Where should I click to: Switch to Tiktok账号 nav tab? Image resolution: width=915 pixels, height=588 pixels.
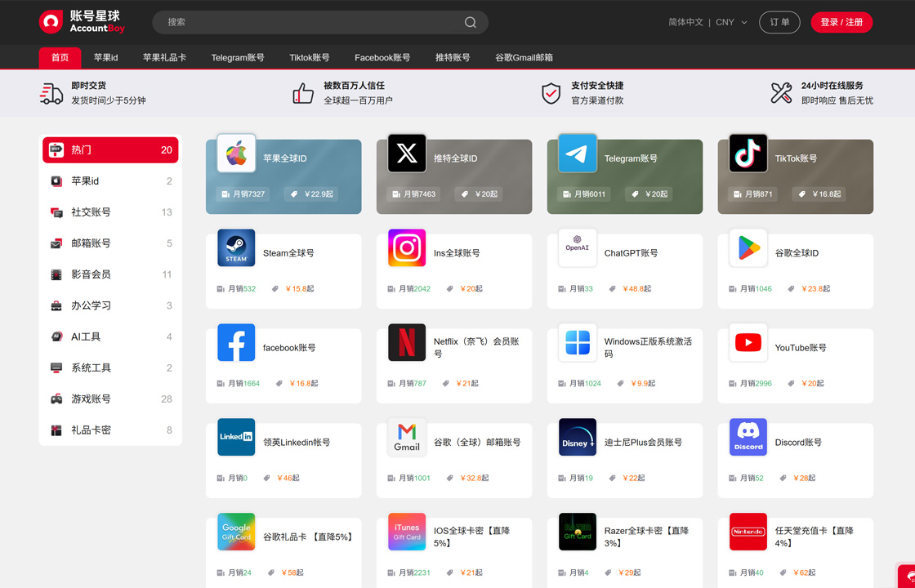310,58
